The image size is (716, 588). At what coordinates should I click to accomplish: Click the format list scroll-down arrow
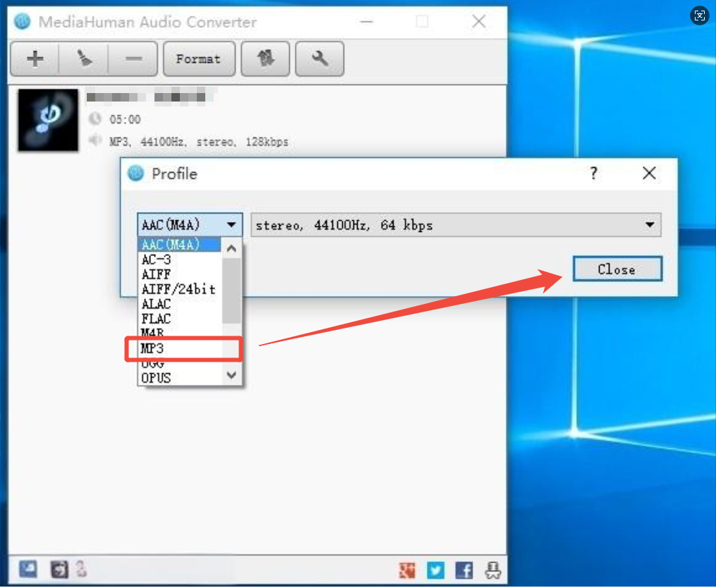(231, 376)
